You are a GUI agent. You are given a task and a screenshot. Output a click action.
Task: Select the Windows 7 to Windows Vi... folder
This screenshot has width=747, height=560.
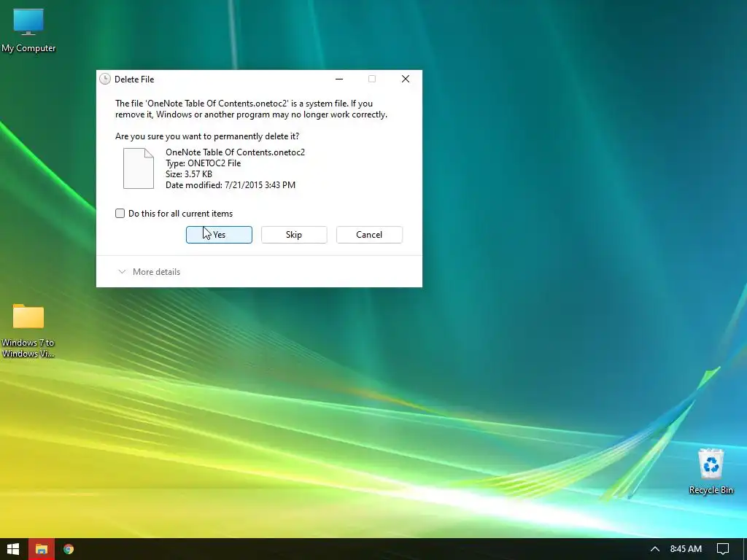pyautogui.click(x=28, y=330)
